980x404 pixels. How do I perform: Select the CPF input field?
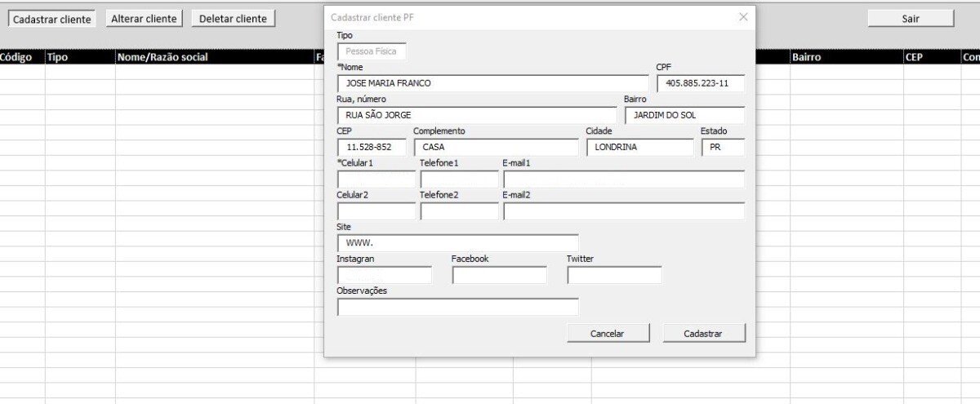pos(701,83)
